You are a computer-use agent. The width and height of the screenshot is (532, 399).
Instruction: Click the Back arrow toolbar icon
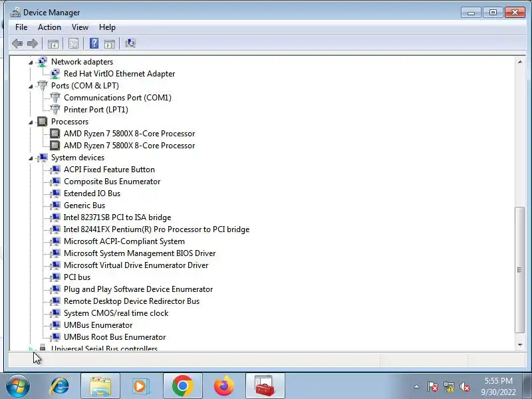pyautogui.click(x=17, y=43)
